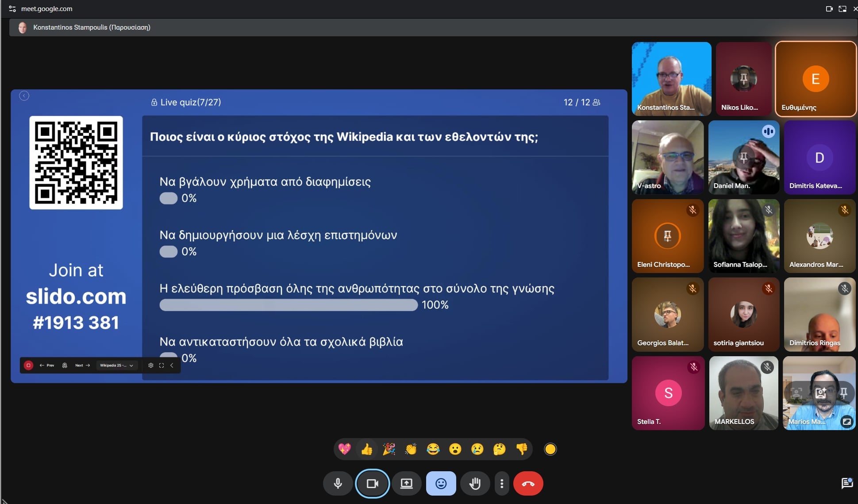Image resolution: width=858 pixels, height=504 pixels.
Task: Toggle the emoji reactions panel button
Action: (x=441, y=484)
